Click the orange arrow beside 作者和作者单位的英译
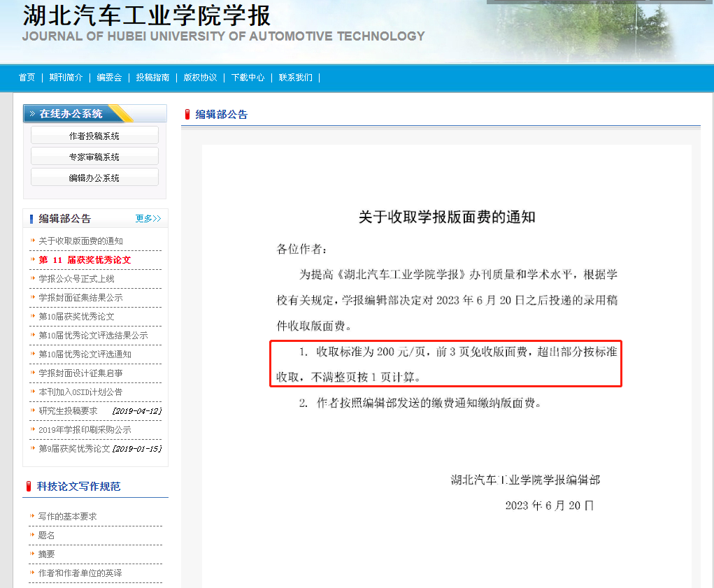The height and width of the screenshot is (588, 714). pos(32,573)
